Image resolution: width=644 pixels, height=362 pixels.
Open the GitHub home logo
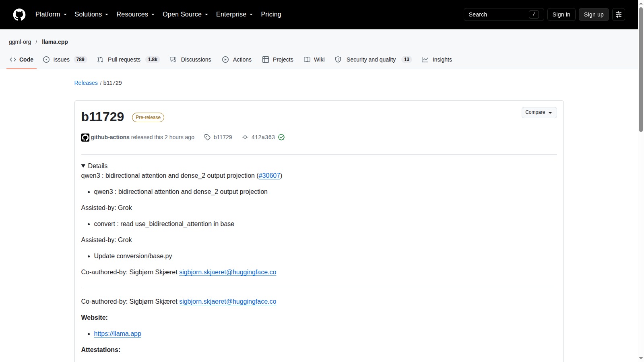(19, 14)
